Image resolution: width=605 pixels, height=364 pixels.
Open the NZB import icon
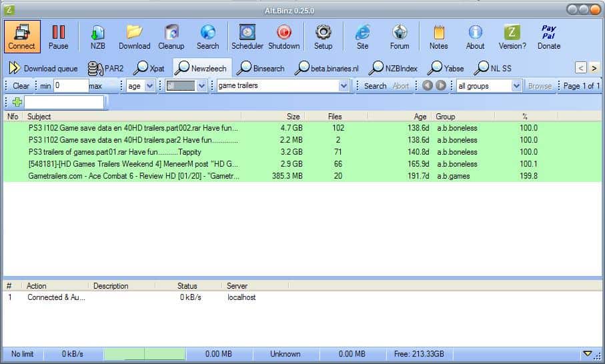click(x=97, y=37)
